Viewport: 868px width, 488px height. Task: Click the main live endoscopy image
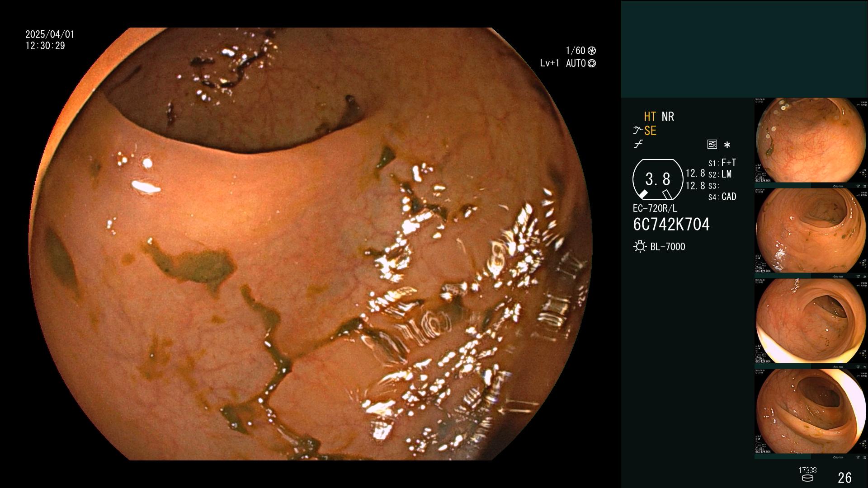pos(311,244)
